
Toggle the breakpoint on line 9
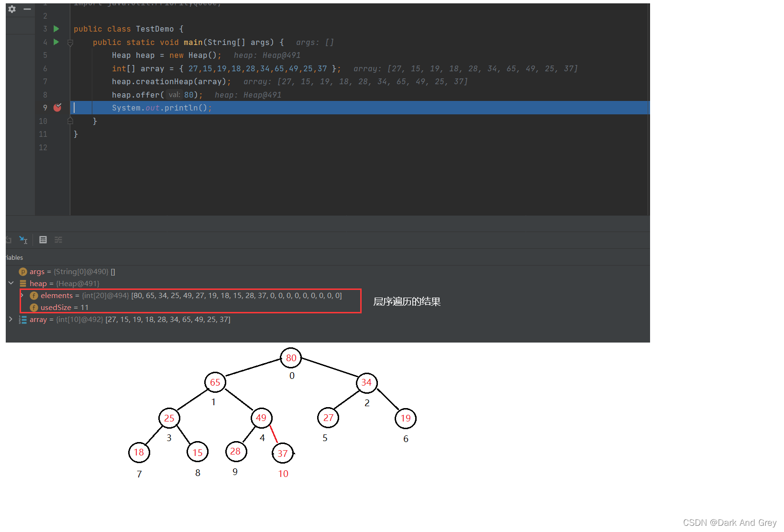click(x=57, y=108)
